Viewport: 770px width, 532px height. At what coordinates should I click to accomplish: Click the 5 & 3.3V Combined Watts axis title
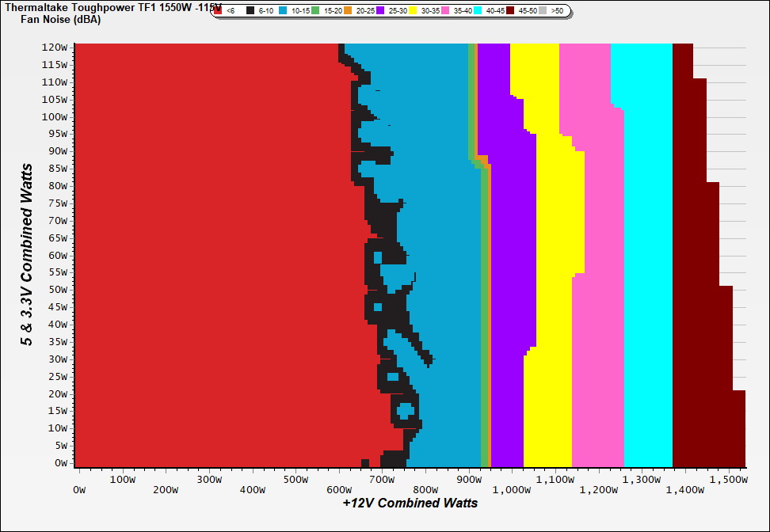(27, 255)
